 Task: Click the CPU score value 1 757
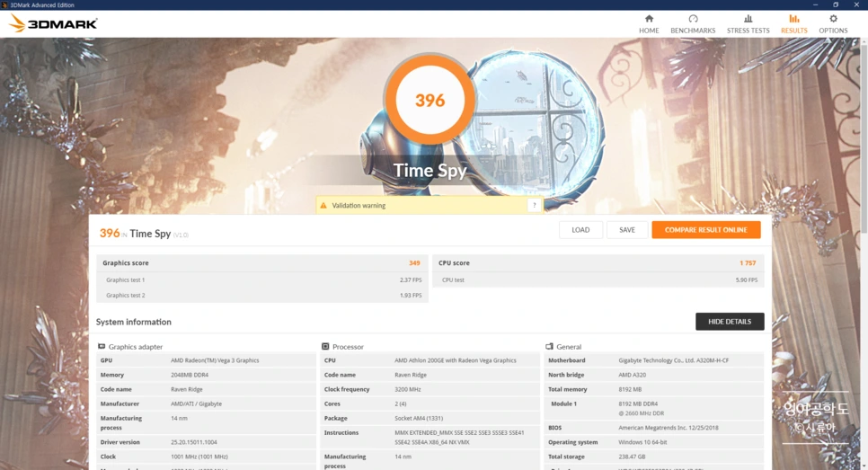point(748,263)
